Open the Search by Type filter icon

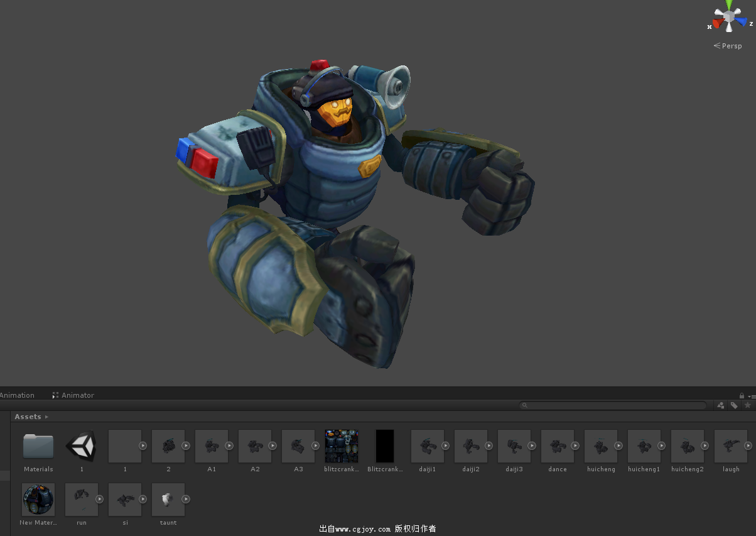click(721, 405)
